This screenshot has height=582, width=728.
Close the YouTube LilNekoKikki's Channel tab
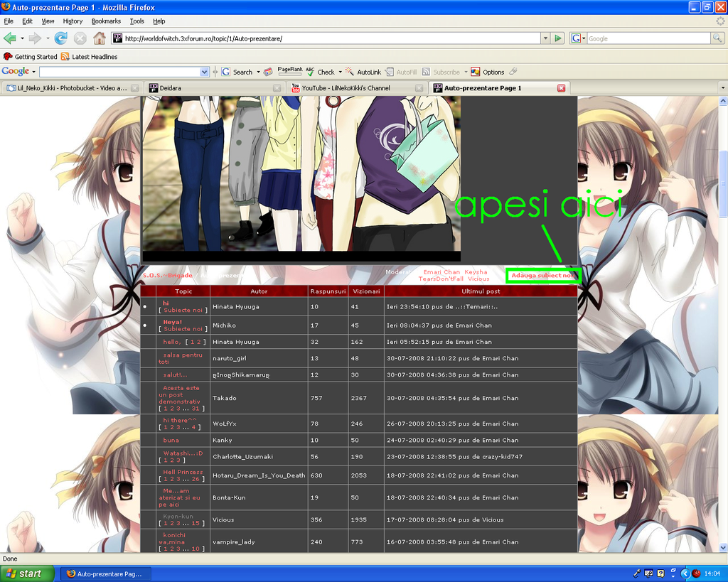pos(419,87)
